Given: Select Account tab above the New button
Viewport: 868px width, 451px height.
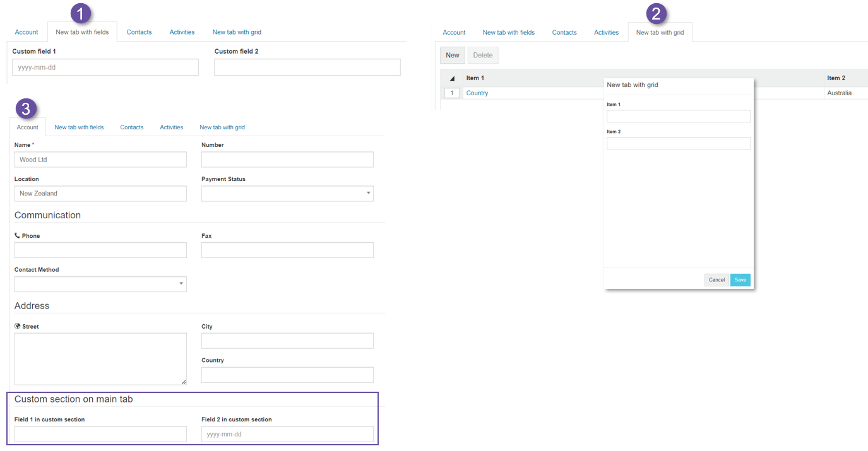Looking at the screenshot, I should pos(454,33).
